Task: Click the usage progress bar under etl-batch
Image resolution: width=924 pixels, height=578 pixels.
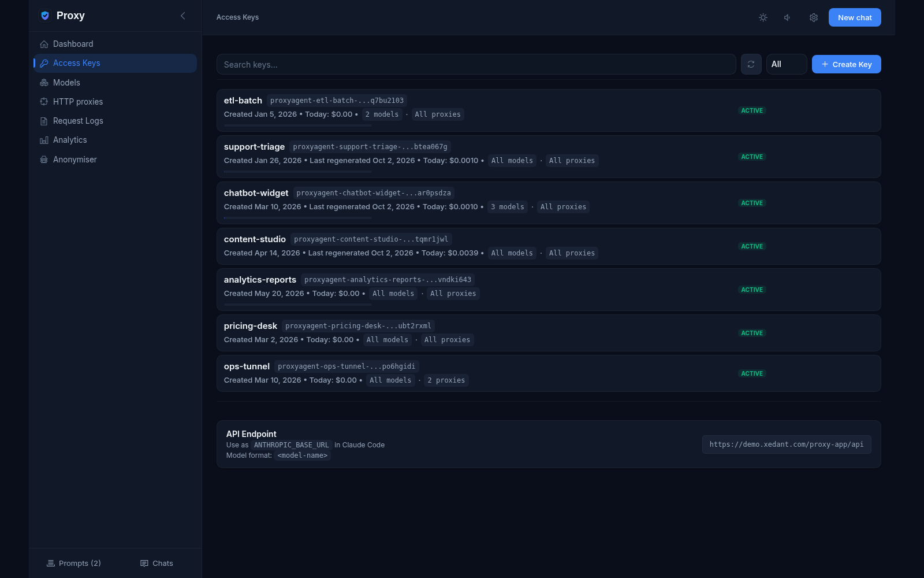Action: coord(298,125)
